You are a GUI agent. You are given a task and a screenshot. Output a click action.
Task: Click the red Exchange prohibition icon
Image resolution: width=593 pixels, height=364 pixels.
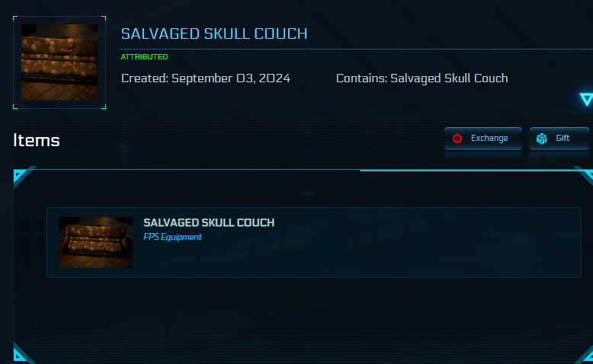pos(457,139)
